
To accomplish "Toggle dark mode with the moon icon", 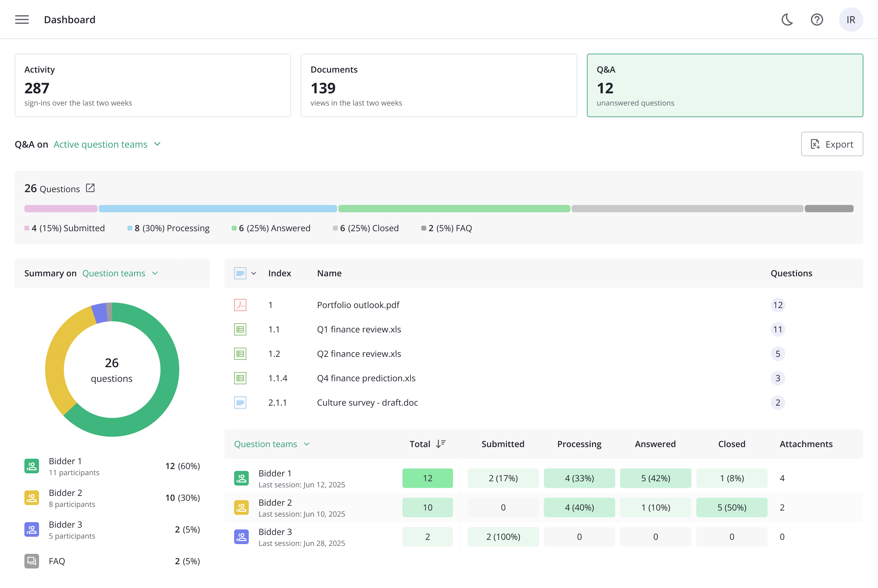I will (787, 20).
